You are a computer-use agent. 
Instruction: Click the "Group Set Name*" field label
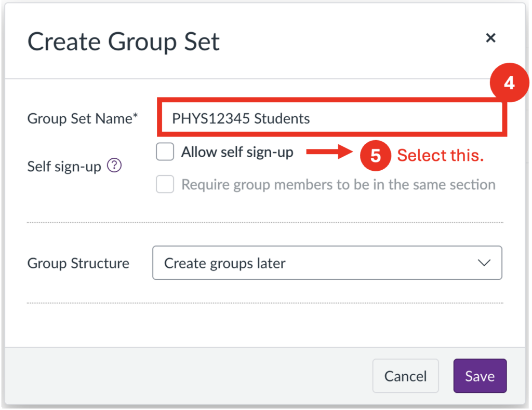pyautogui.click(x=83, y=119)
